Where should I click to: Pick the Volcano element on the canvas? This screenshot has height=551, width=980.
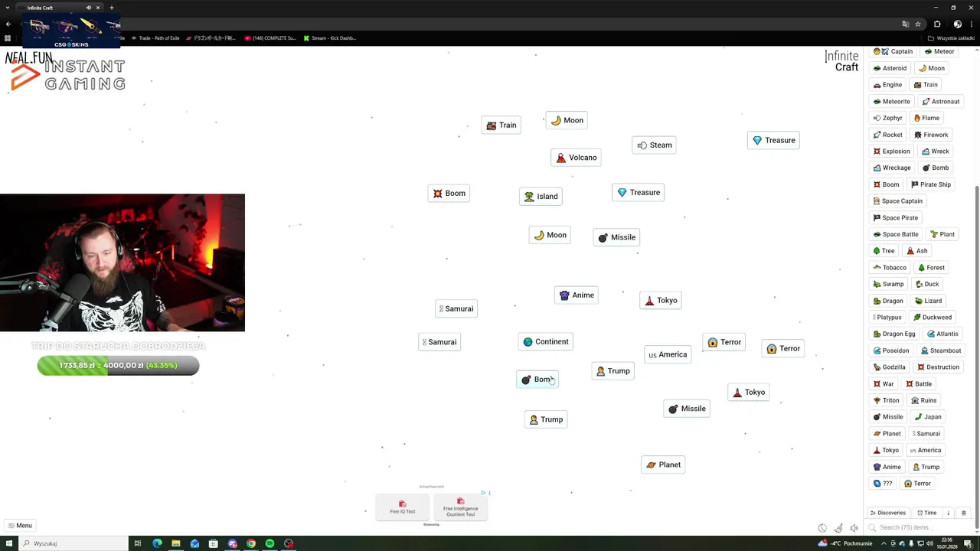pos(576,158)
